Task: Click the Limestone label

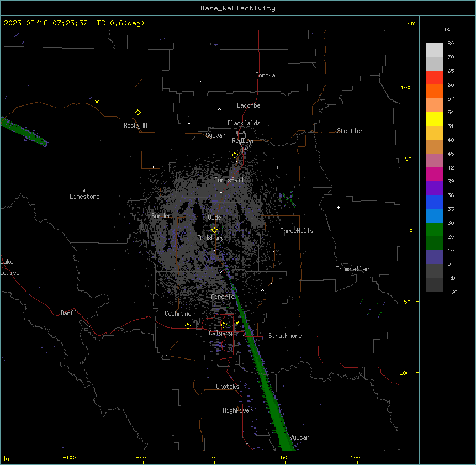Action: coord(84,197)
